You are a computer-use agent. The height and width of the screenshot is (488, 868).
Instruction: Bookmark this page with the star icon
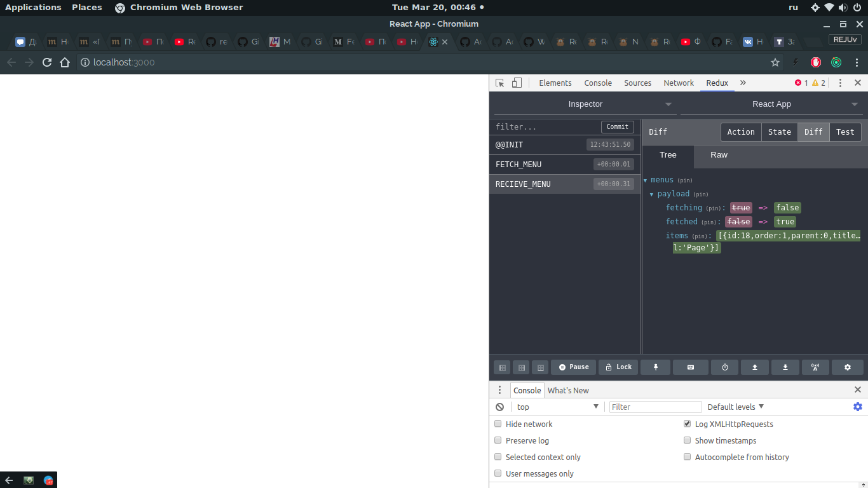775,62
